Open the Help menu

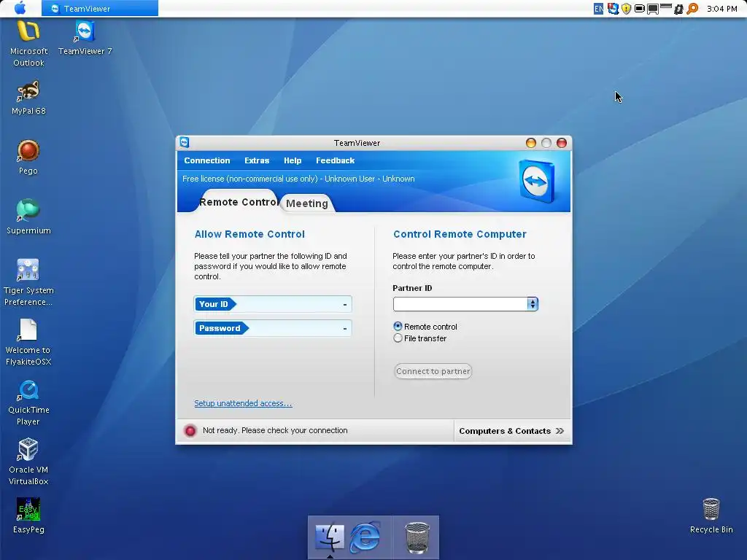293,160
